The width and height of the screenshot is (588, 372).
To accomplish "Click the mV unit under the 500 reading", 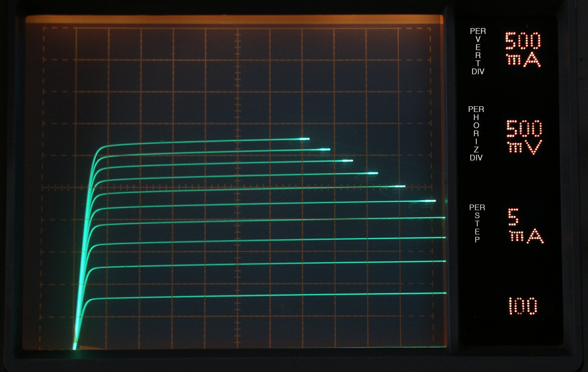I will point(524,147).
